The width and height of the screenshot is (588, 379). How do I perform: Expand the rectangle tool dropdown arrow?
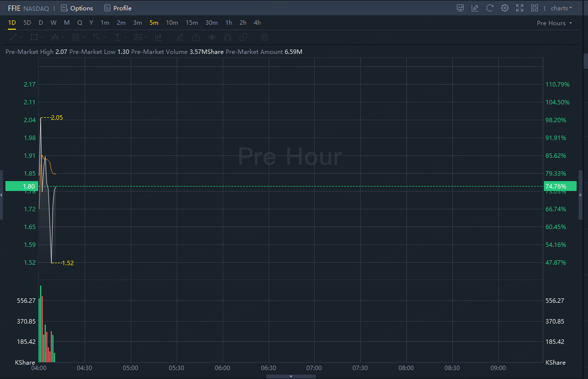(42, 38)
